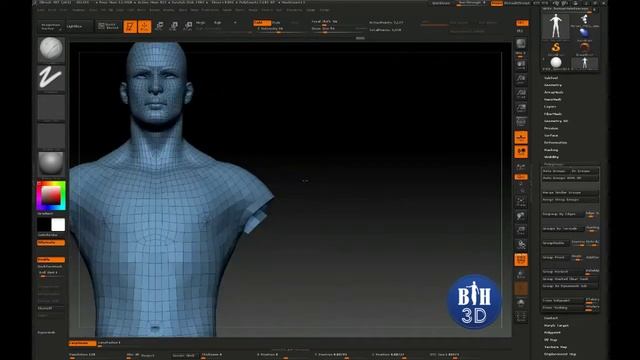Toggle PolyFrame wireframe display

click(x=521, y=260)
